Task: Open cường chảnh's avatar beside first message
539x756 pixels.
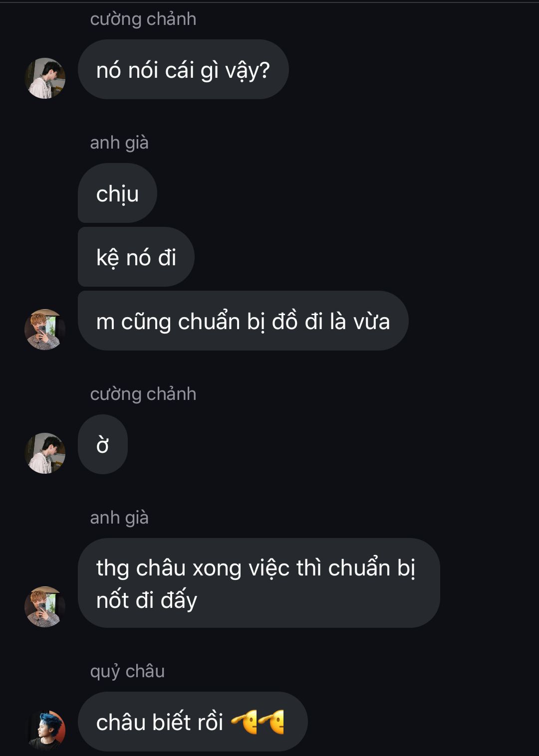Action: (x=45, y=78)
